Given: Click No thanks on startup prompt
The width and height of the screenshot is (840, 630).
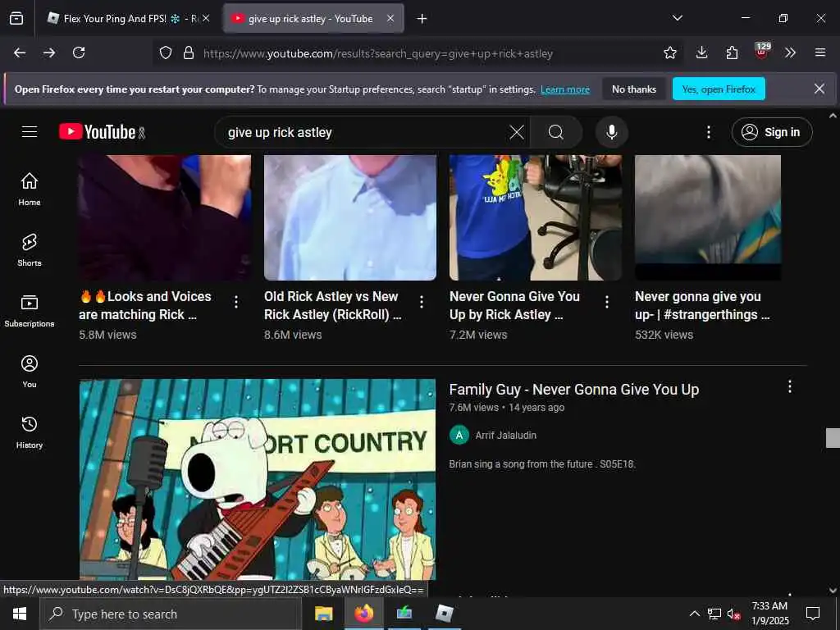Looking at the screenshot, I should 634,89.
